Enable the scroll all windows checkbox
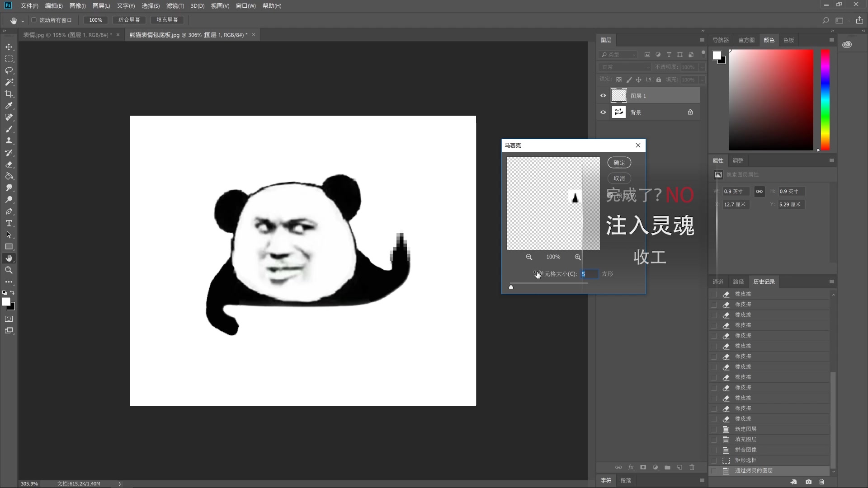The image size is (868, 488). (x=34, y=20)
